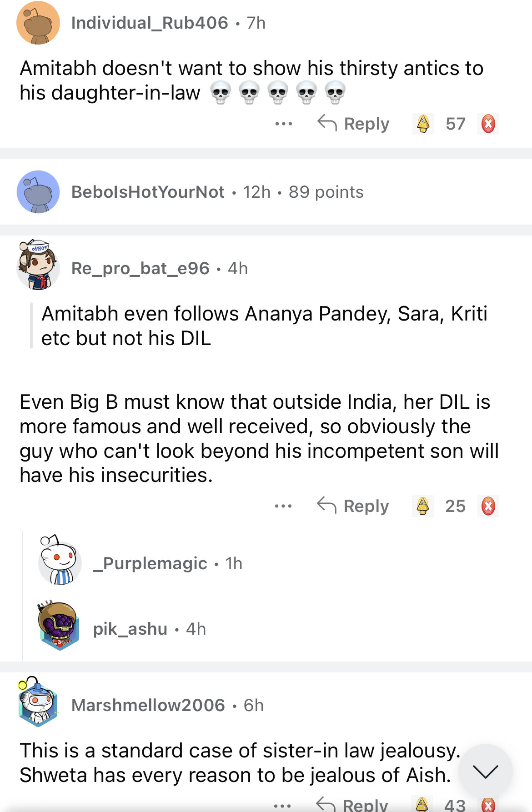Downvote Individual_Rub406's comment
The width and height of the screenshot is (532, 812).
488,124
